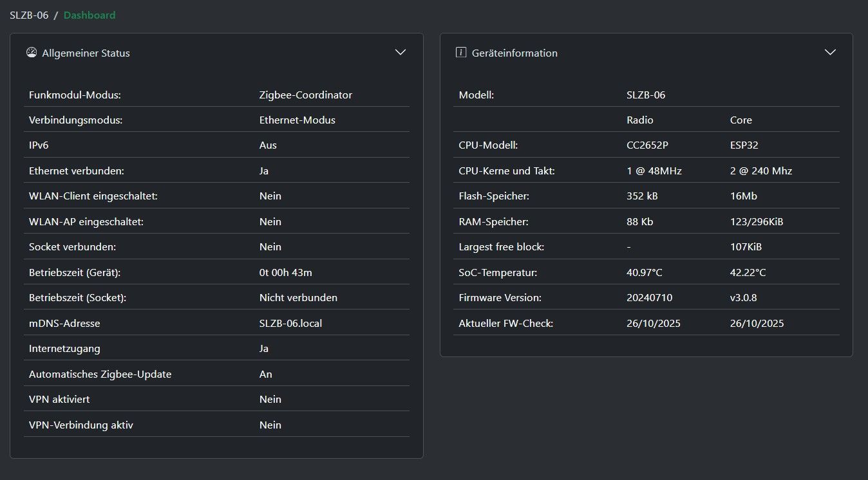Click the device uptime value 0t 00h 43m
This screenshot has width=868, height=480.
tap(285, 272)
